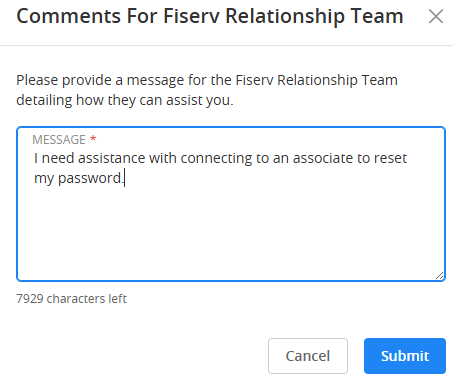Click the 7929 characters left counter
This screenshot has height=384, width=453.
(x=71, y=299)
